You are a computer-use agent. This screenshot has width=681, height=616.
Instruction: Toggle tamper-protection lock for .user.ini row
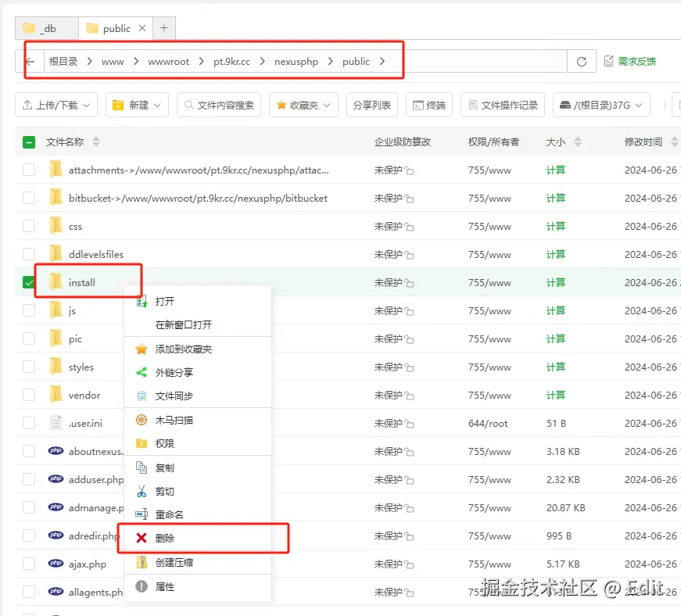click(409, 424)
